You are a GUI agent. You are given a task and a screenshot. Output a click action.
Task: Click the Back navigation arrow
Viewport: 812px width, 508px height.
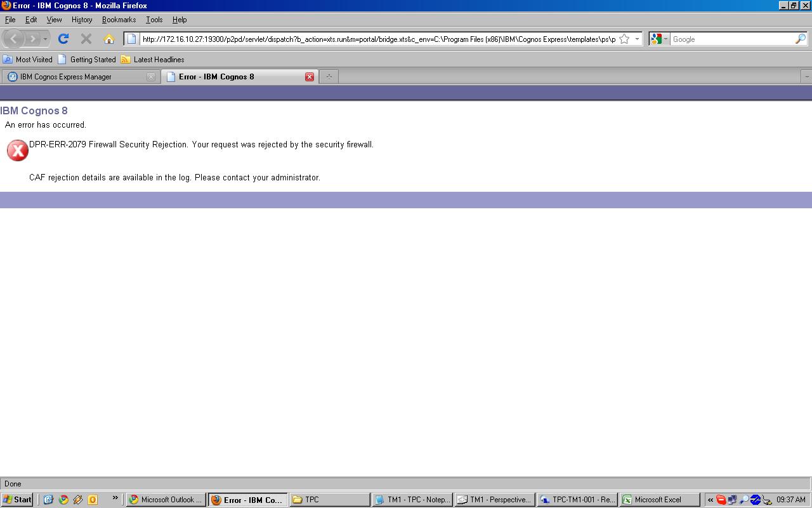(x=14, y=39)
